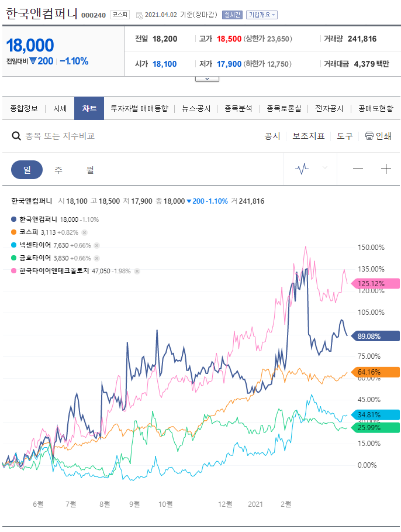The height and width of the screenshot is (532, 401).
Task: Open the 전자공시 tab
Action: 329,109
